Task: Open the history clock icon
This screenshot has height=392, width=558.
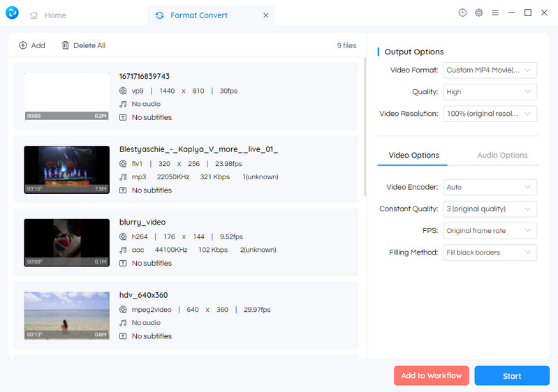Action: pos(462,13)
